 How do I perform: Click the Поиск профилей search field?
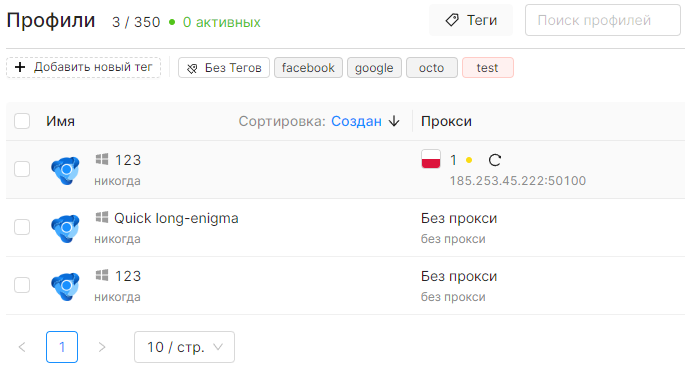pos(602,20)
